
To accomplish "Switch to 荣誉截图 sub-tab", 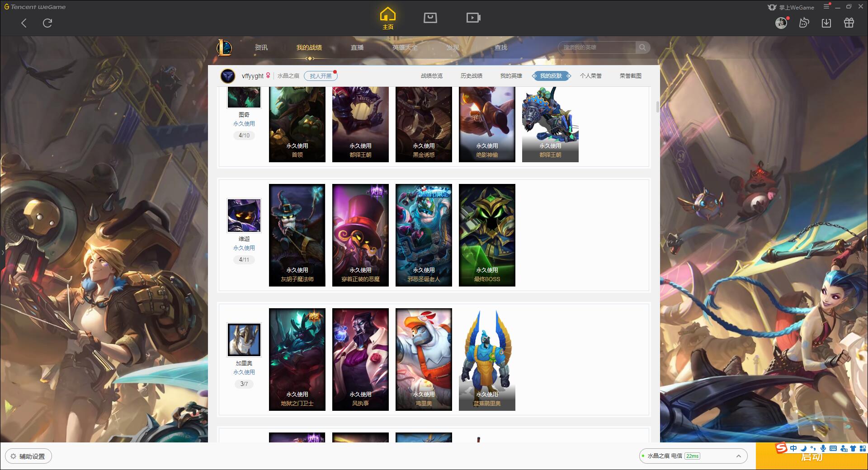I will click(631, 76).
